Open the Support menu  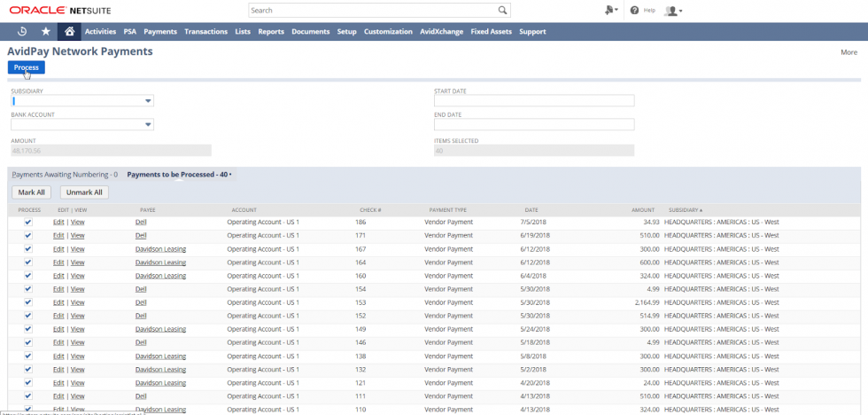pyautogui.click(x=532, y=32)
